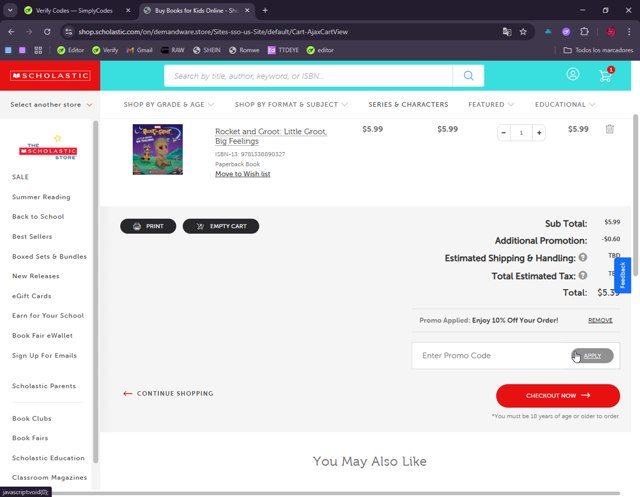Click the Print button
This screenshot has height=497, width=640.
148,226
